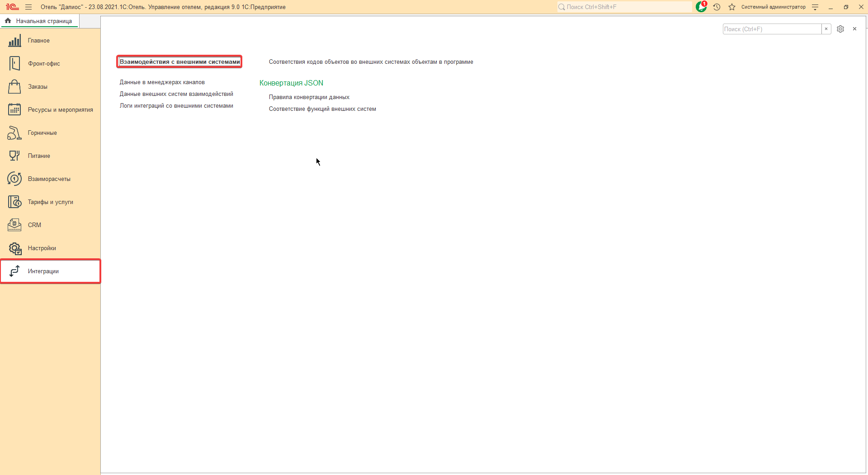Switch to the Начальная страница tab

tap(40, 21)
